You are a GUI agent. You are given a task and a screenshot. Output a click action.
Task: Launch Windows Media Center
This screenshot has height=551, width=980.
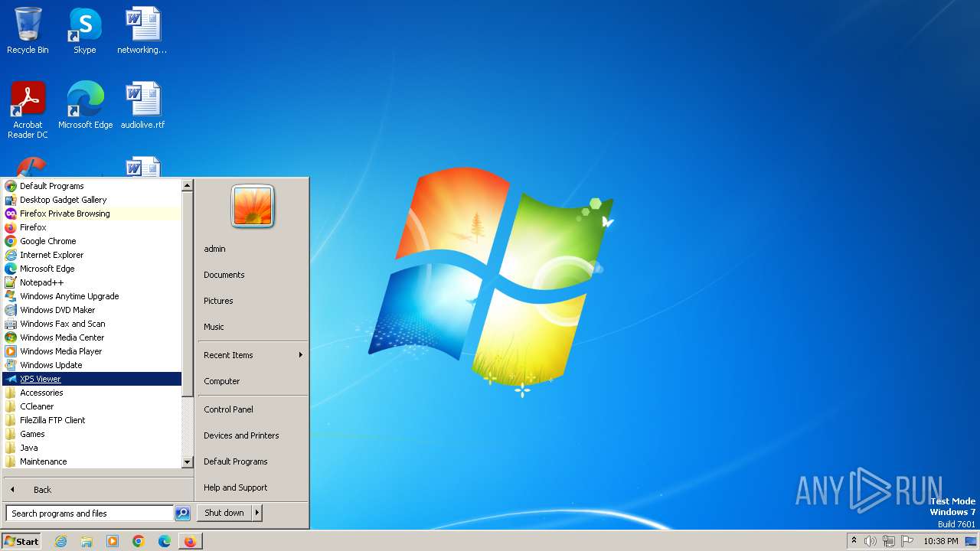click(92, 337)
